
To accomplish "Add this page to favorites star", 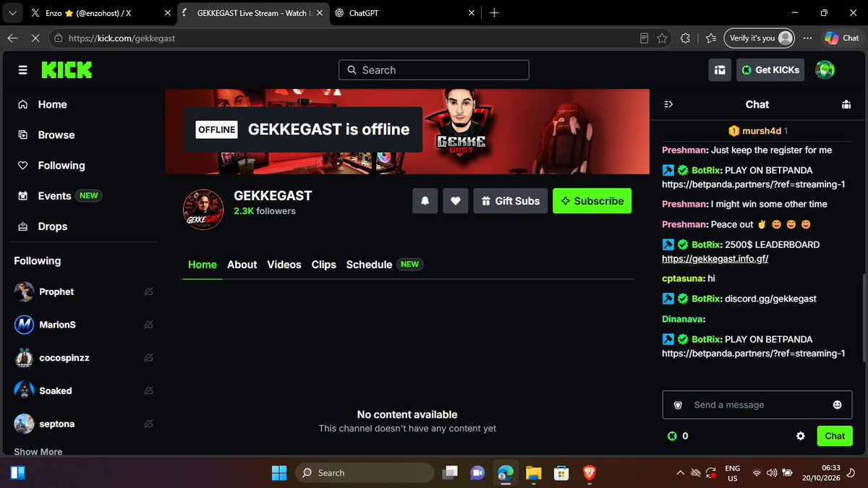I will pos(661,38).
